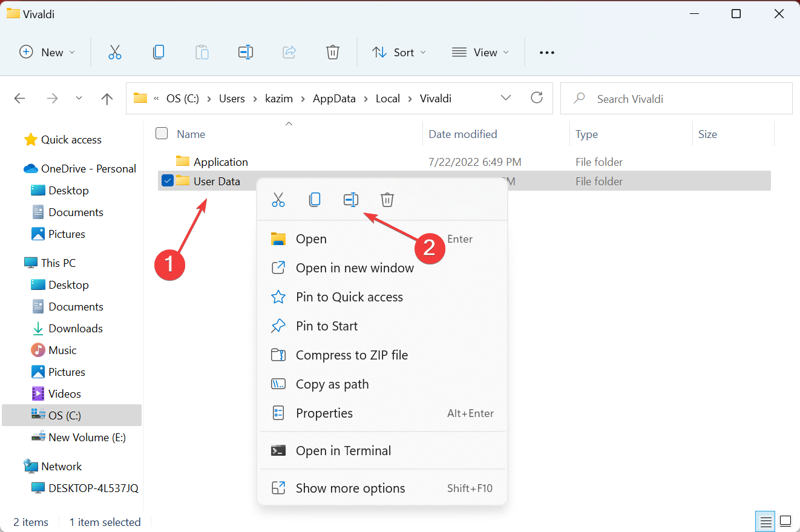The width and height of the screenshot is (800, 532).
Task: Go forward with the right arrow
Action: point(53,99)
